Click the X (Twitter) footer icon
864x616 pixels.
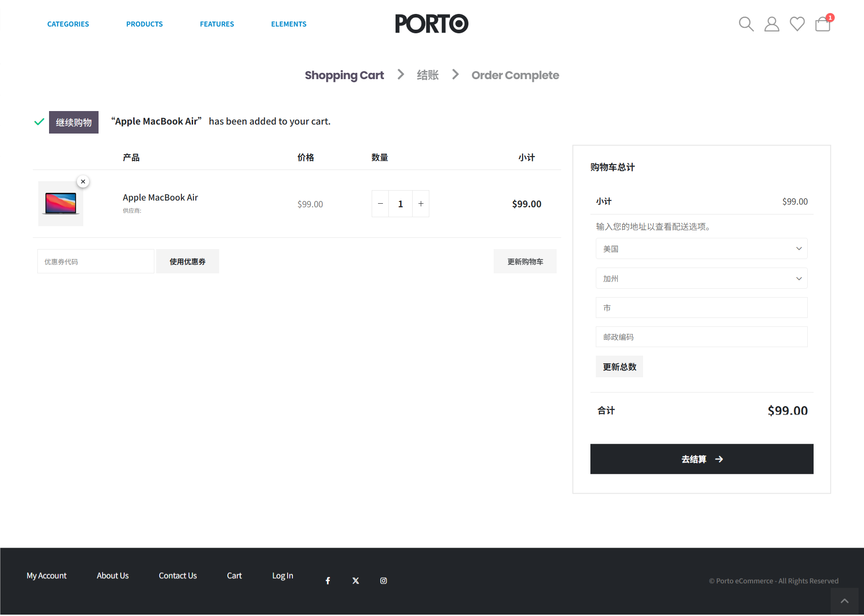pos(355,580)
